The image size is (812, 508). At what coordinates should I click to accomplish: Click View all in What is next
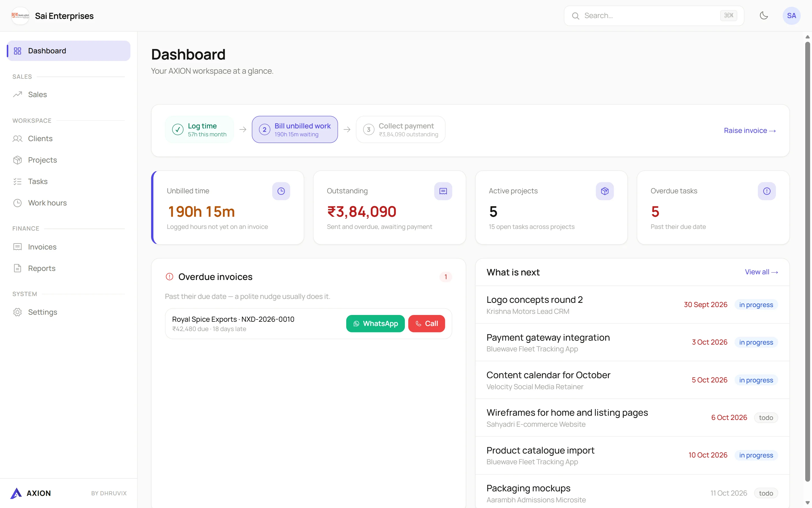761,272
